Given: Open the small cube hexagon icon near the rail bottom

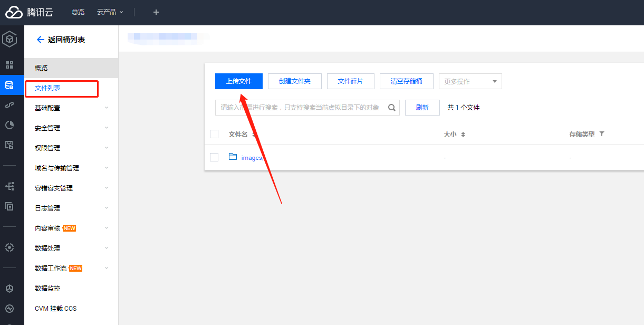Looking at the screenshot, I should (9, 289).
